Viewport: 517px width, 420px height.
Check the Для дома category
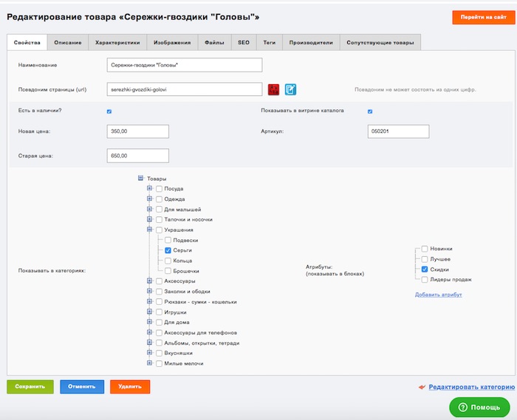point(159,322)
